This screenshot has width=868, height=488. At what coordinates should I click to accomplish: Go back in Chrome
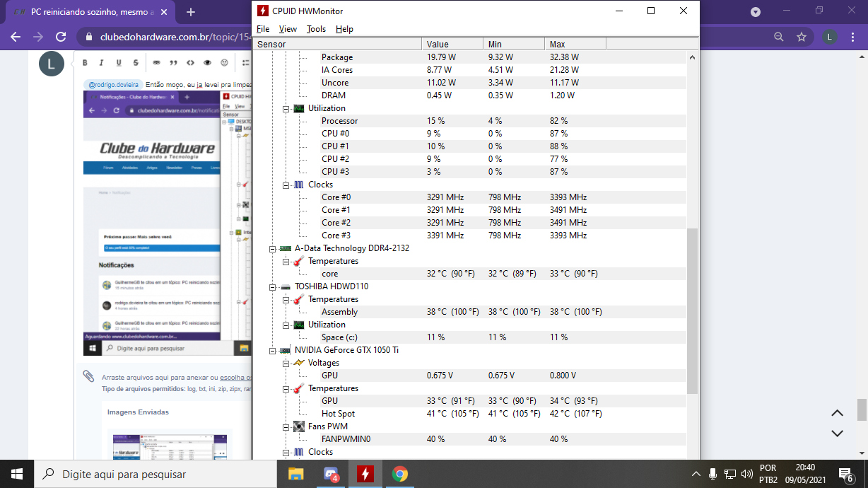coord(16,37)
